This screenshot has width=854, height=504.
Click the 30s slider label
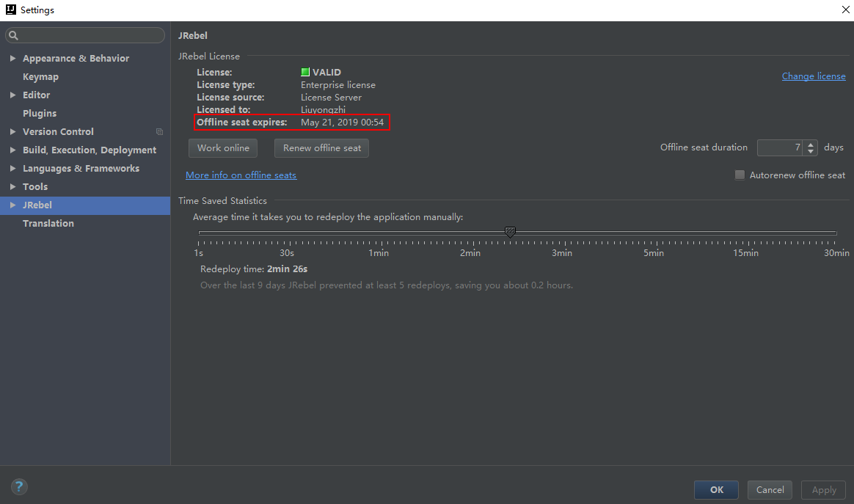click(x=286, y=253)
